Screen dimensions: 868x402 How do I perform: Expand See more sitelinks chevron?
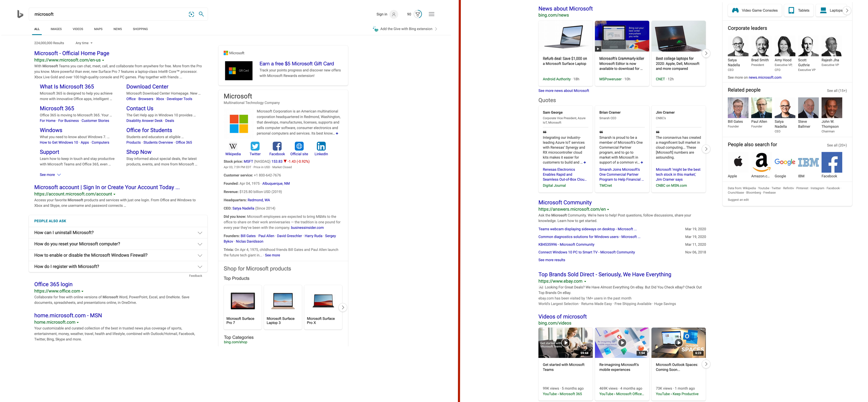click(x=59, y=175)
